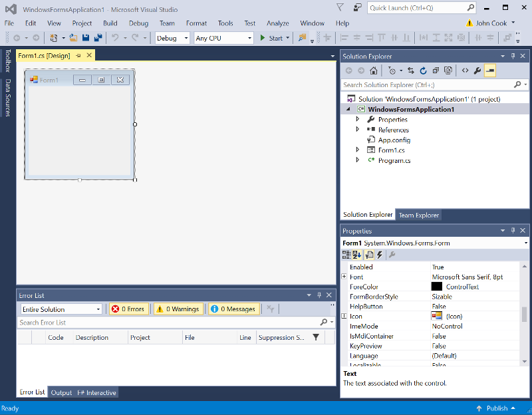This screenshot has width=532, height=415.
Task: Click the Quick Launch search box
Action: pos(422,7)
